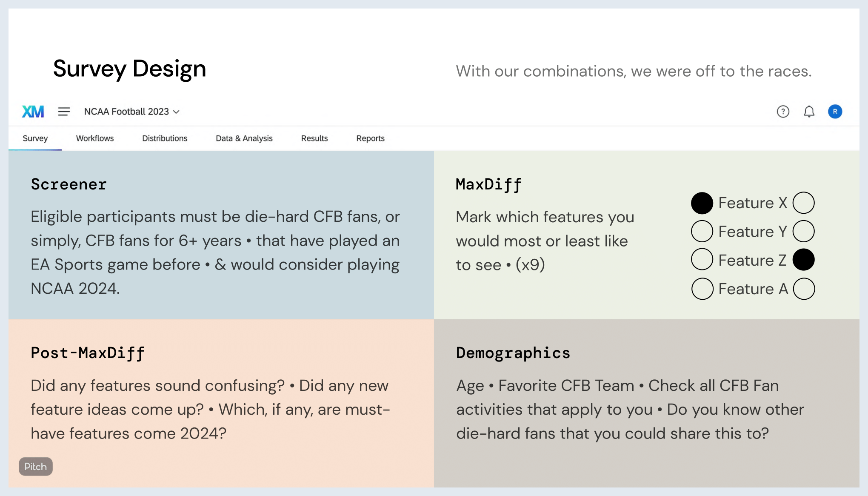Click the Pitch button

click(x=35, y=466)
